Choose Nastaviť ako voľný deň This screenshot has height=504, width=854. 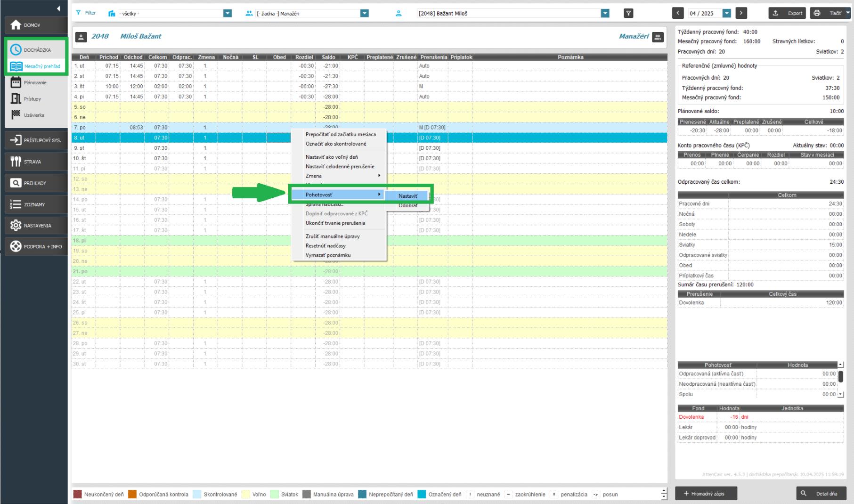point(332,157)
